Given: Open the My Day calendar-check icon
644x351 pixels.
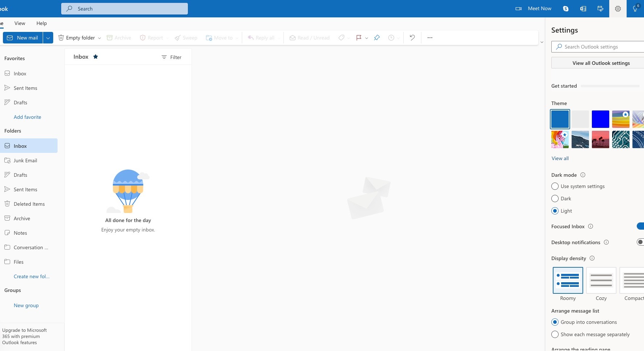Looking at the screenshot, I should coord(601,9).
